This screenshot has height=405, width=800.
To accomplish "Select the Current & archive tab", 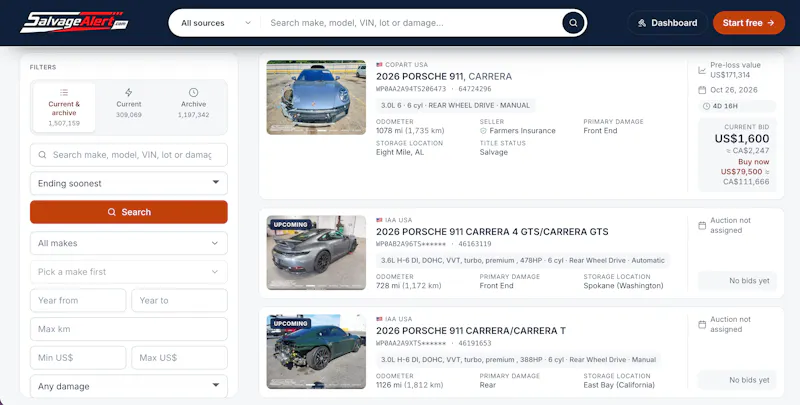I will point(64,108).
